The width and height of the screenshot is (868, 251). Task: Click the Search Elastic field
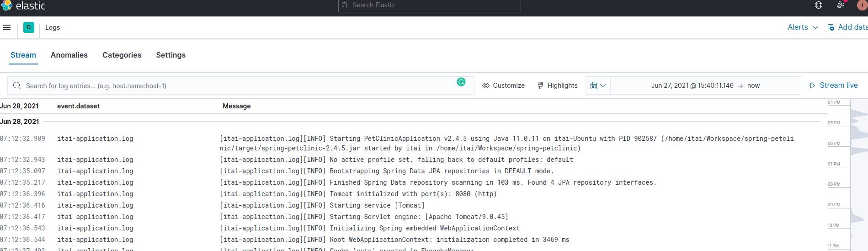click(430, 5)
